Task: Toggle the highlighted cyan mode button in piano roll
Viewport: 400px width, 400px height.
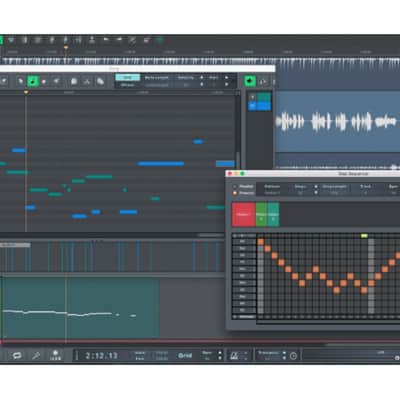Action: click(128, 77)
